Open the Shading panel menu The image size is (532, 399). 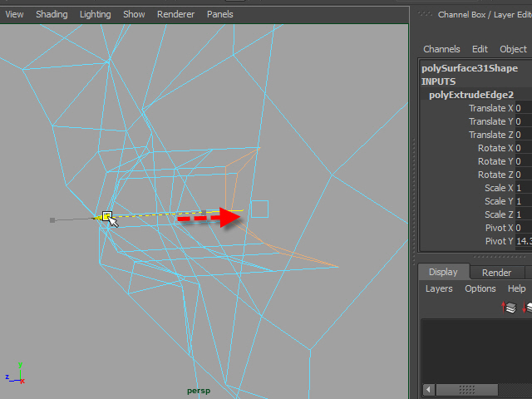tap(52, 14)
